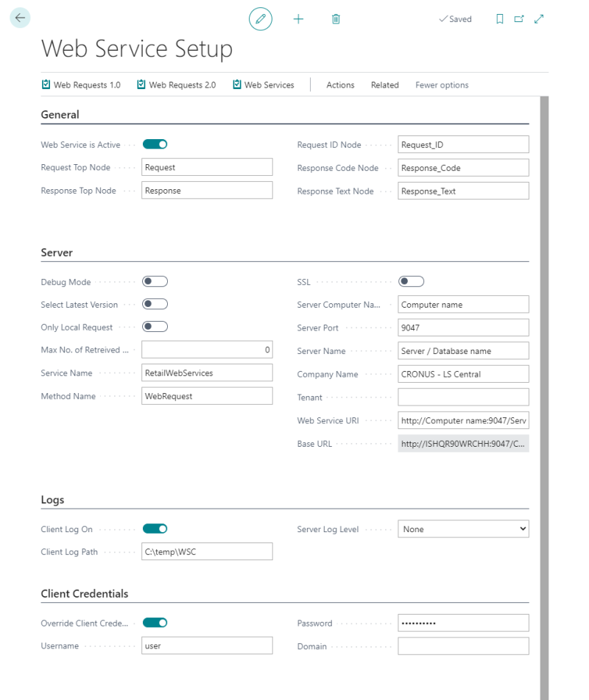Image resolution: width=589 pixels, height=700 pixels.
Task: Click the Client Log Path field
Action: (x=207, y=551)
